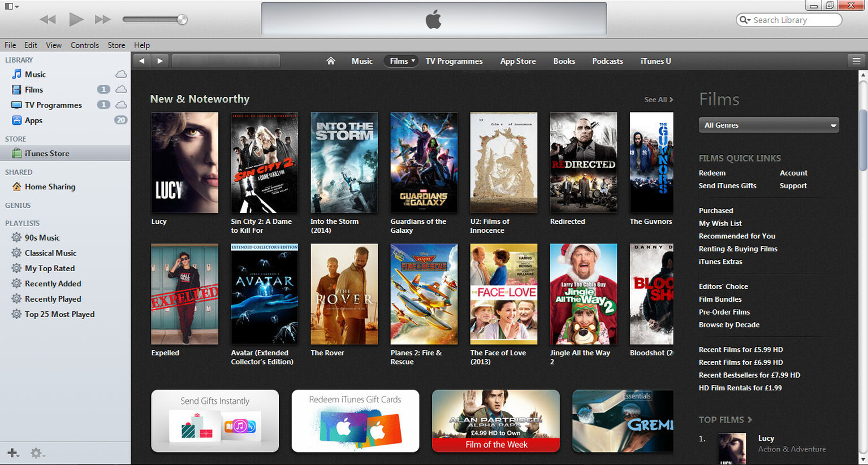Screen dimensions: 868x465
Task: Click the Send iTunes Gifts link
Action: point(727,185)
